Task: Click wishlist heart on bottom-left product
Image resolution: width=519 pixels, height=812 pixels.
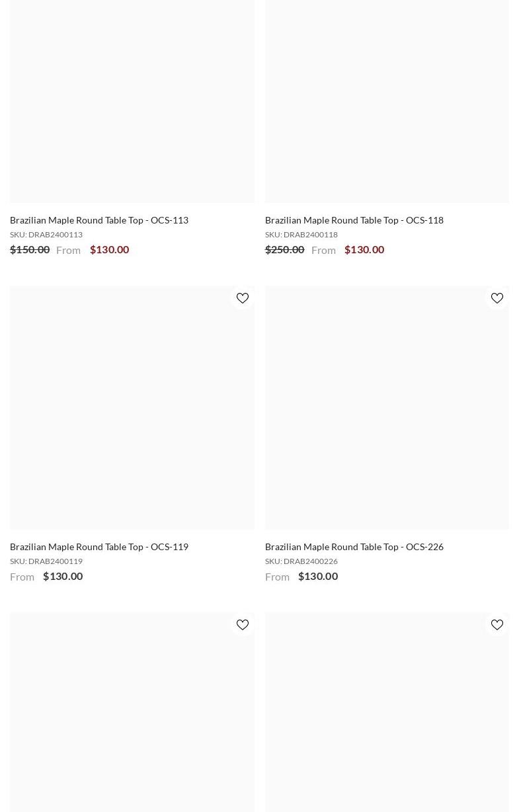Action: tap(243, 625)
